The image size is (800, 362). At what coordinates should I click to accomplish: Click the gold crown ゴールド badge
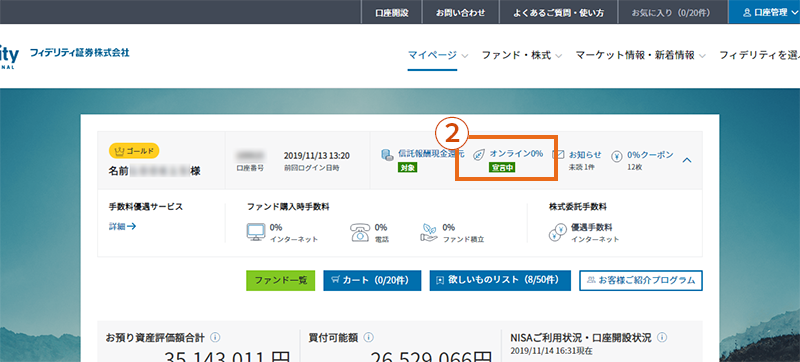134,150
